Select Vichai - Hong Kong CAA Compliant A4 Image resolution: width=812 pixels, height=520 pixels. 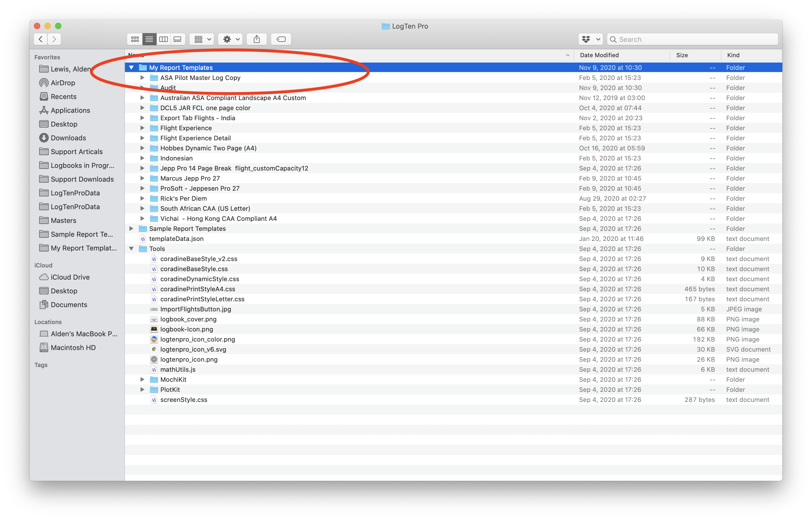453,219
